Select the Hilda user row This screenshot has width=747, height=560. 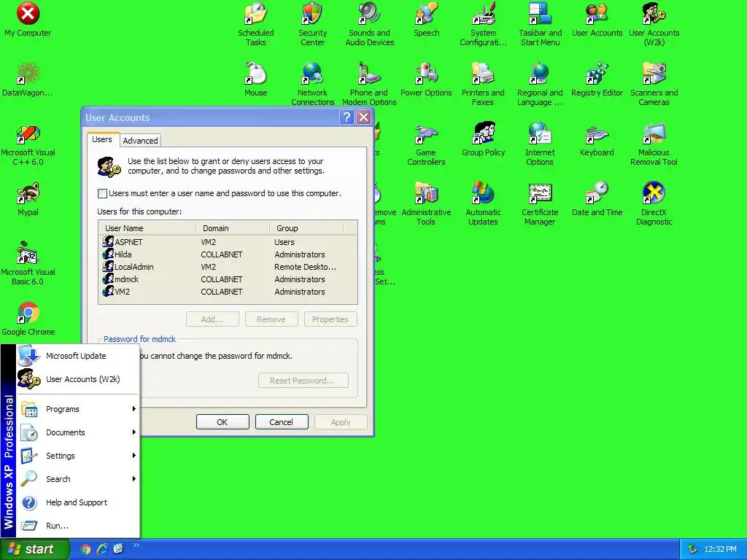click(x=228, y=254)
